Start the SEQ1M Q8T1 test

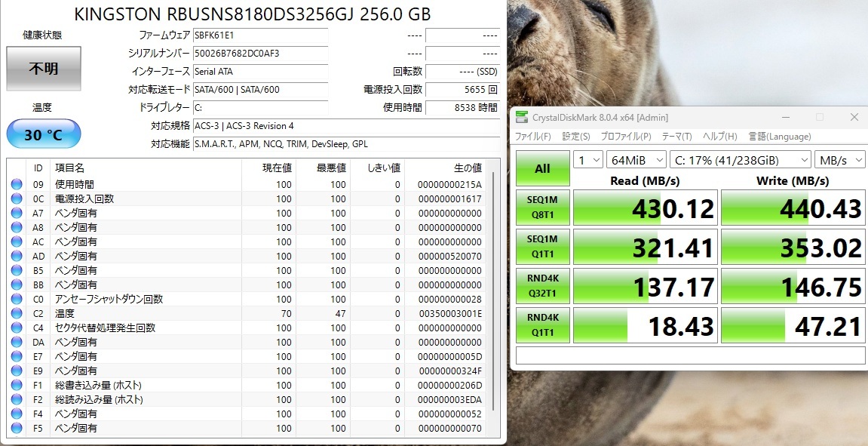pos(542,208)
